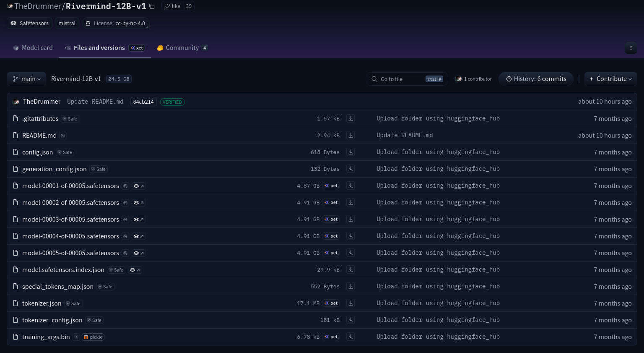Open History: 6 commits
This screenshot has height=353, width=644.
pos(536,79)
